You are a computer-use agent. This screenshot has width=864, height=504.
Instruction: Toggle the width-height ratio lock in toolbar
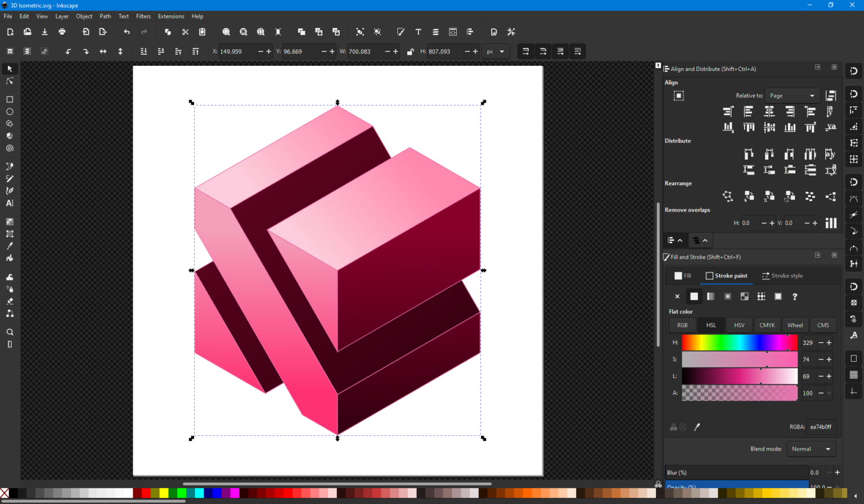pos(410,51)
